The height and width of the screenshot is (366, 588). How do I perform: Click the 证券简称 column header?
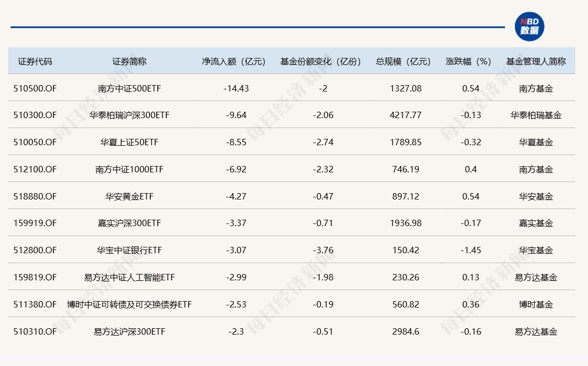[129, 61]
